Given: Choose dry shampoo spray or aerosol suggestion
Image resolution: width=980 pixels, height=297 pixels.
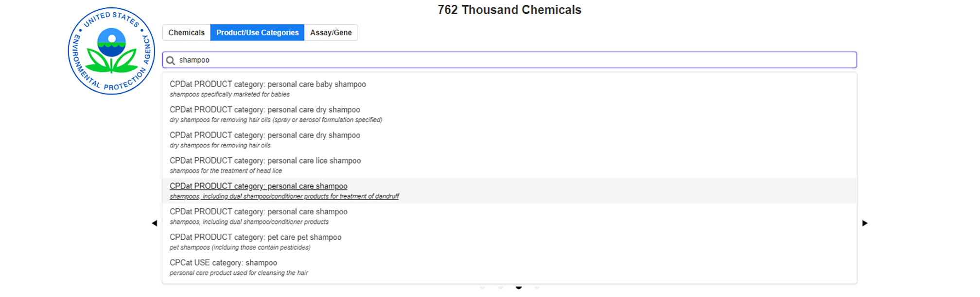Looking at the screenshot, I should (x=509, y=114).
